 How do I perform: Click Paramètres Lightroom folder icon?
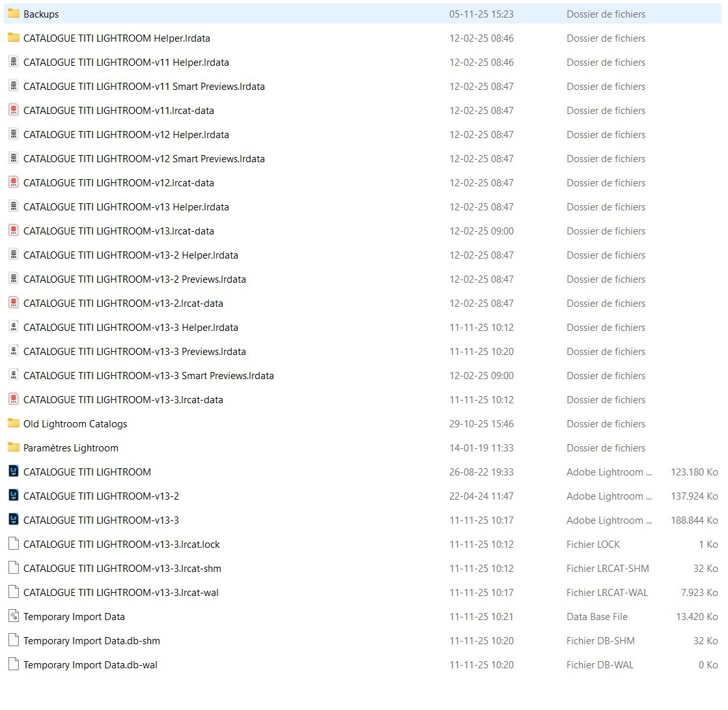14,447
